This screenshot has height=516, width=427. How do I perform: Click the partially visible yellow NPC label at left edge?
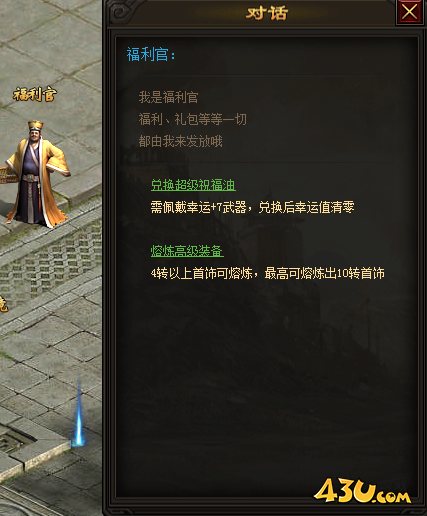coord(3,303)
